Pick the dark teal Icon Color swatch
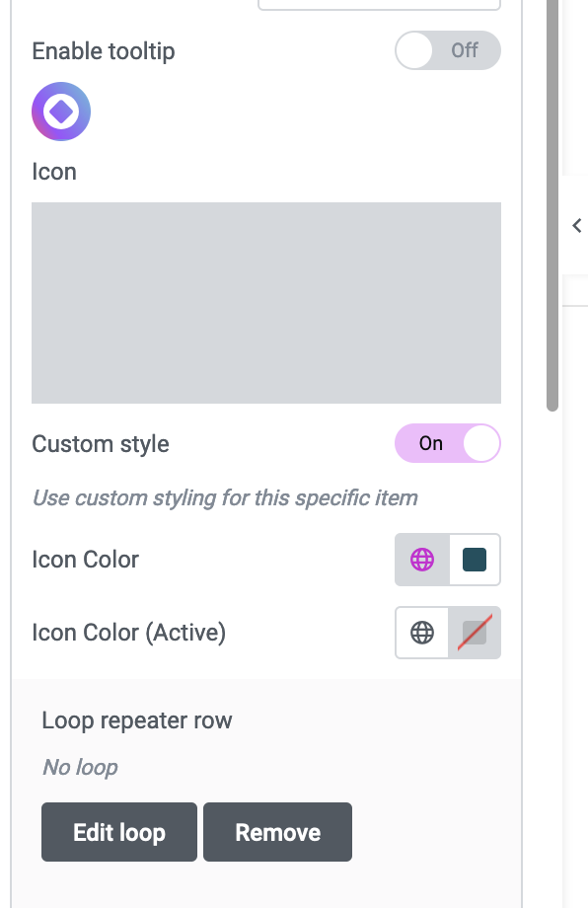588x908 pixels. pyautogui.click(x=474, y=560)
